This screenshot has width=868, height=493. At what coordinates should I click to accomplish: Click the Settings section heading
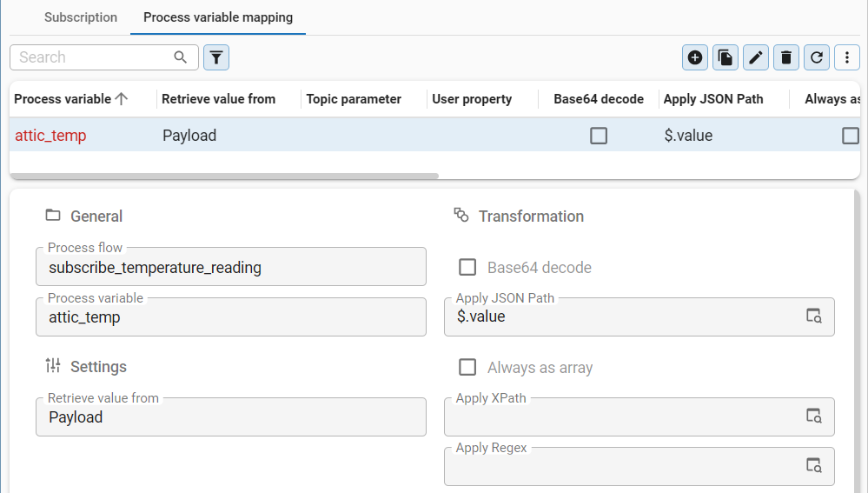[98, 367]
